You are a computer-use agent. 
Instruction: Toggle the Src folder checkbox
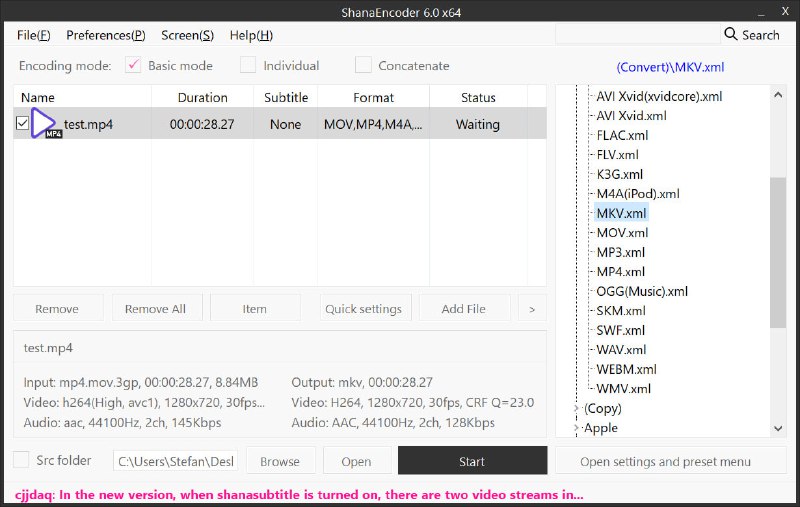(x=21, y=461)
